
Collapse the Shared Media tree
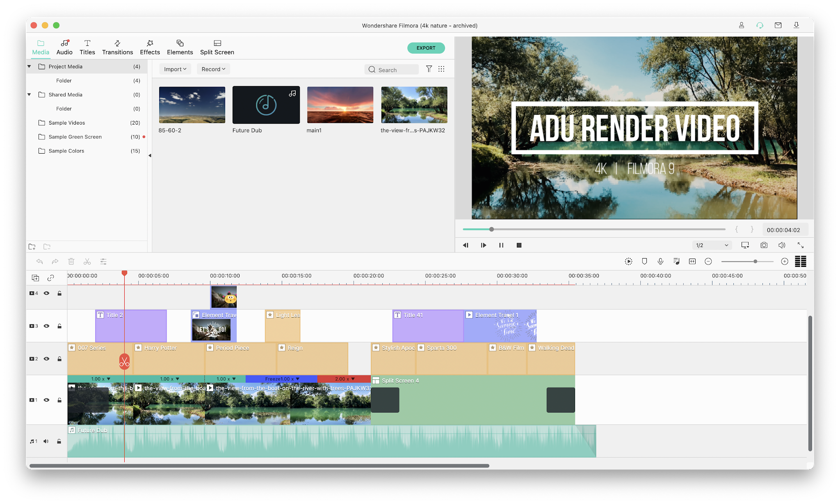coord(29,95)
